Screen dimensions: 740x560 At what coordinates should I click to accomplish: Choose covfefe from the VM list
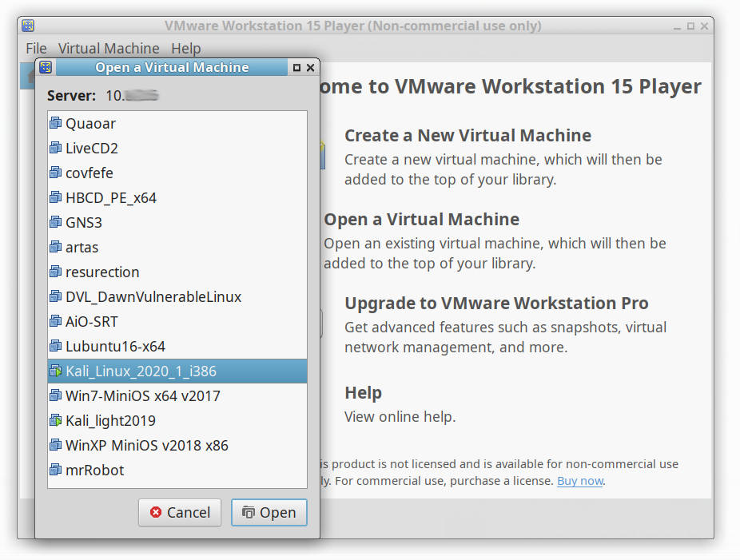point(90,173)
